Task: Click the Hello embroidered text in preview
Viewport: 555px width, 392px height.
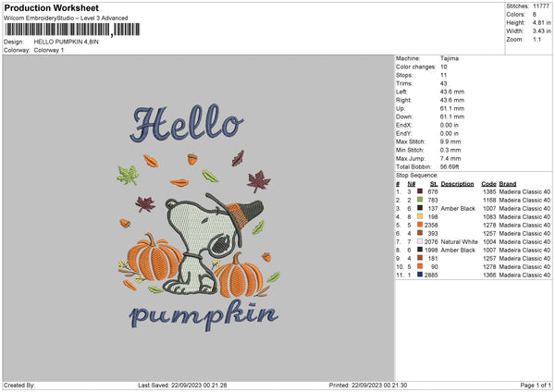Action: click(187, 123)
